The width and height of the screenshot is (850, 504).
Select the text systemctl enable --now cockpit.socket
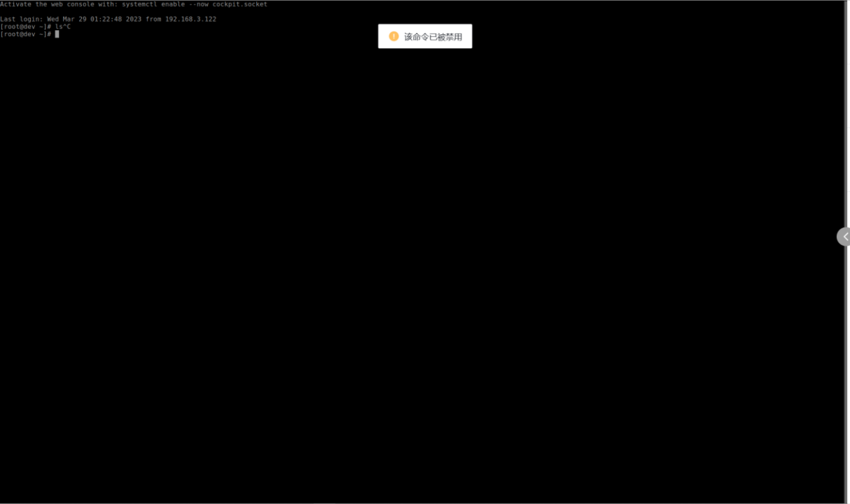193,3
